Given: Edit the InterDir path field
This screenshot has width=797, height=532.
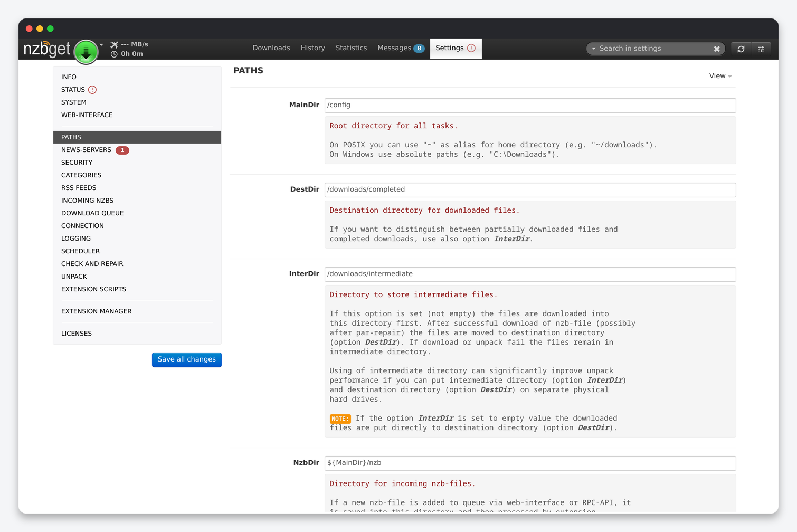Looking at the screenshot, I should [530, 274].
